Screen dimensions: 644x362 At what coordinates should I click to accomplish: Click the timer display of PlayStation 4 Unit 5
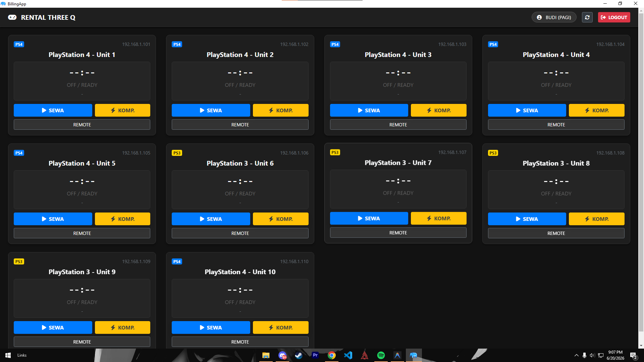click(82, 182)
